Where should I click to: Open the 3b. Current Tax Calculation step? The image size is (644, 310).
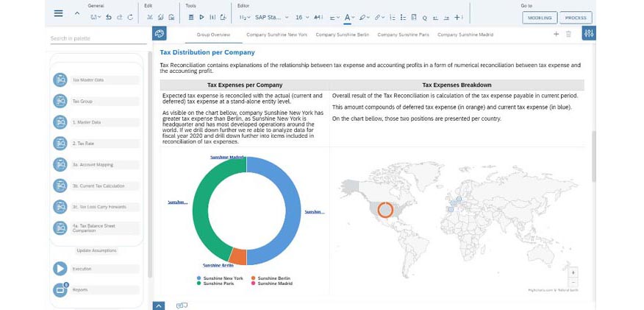96,186
